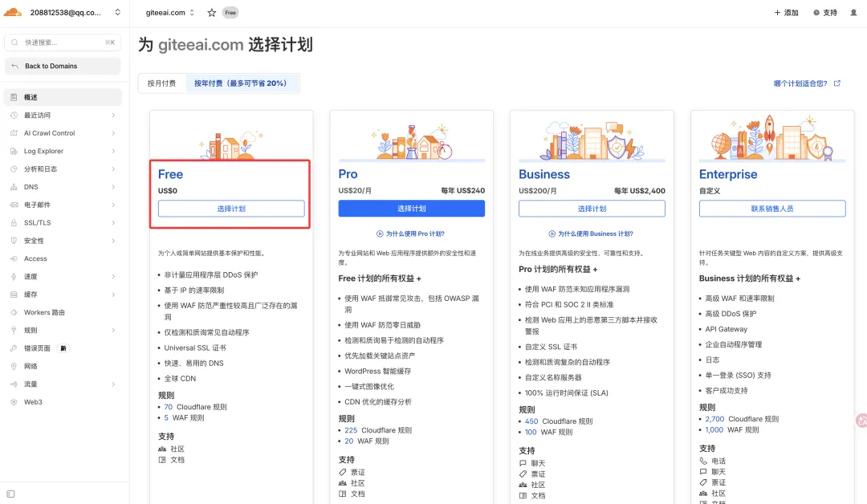Expand the 缓存 submenu chevron

[113, 295]
